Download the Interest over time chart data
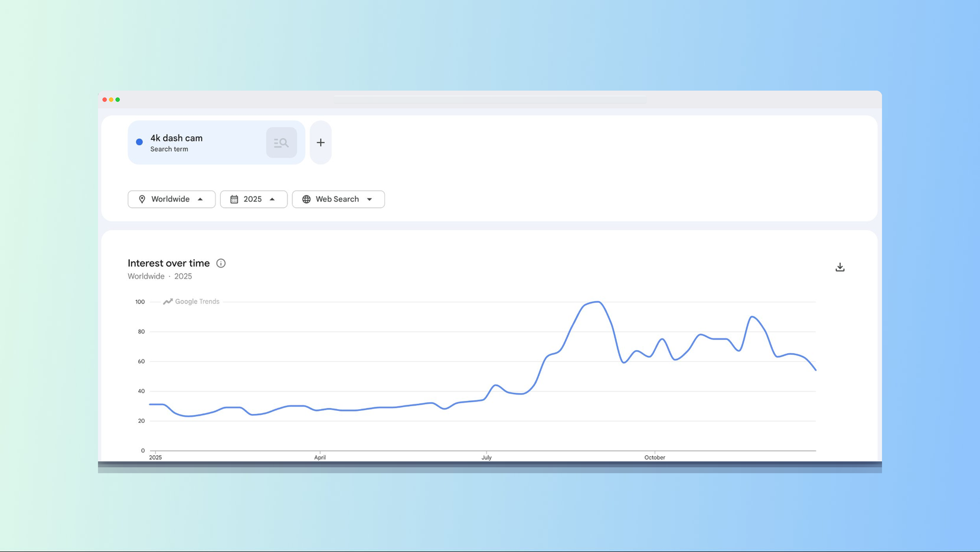This screenshot has width=980, height=552. (839, 267)
